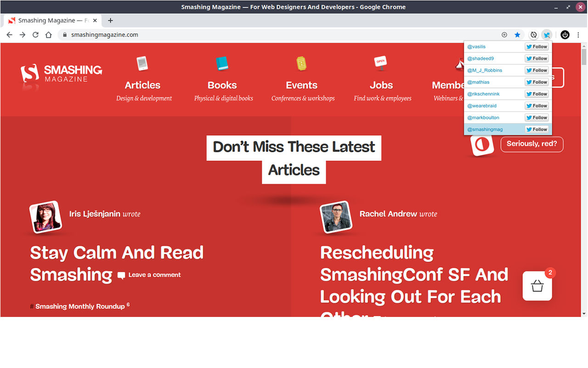Open Chrome's three-dot menu
This screenshot has height=368, width=588.
coord(578,35)
